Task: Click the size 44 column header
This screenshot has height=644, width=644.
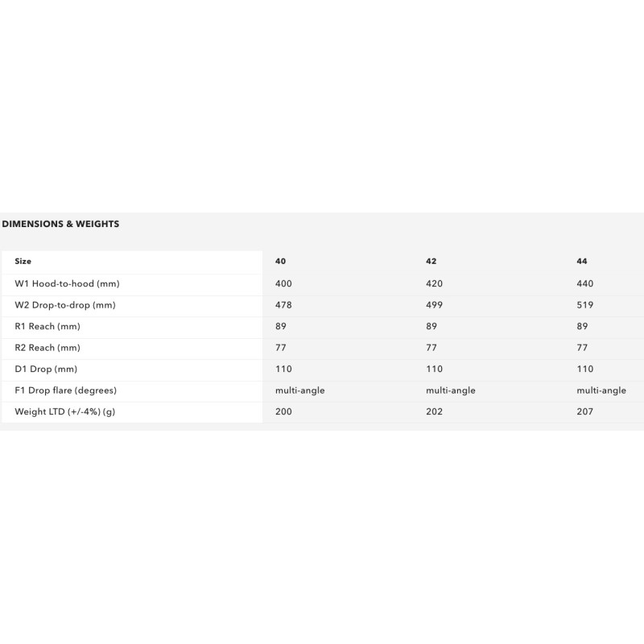Action: tap(582, 262)
